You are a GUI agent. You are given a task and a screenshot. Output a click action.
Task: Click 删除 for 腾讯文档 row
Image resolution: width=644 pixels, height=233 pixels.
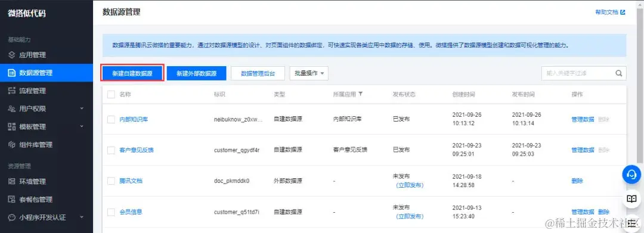tap(577, 181)
